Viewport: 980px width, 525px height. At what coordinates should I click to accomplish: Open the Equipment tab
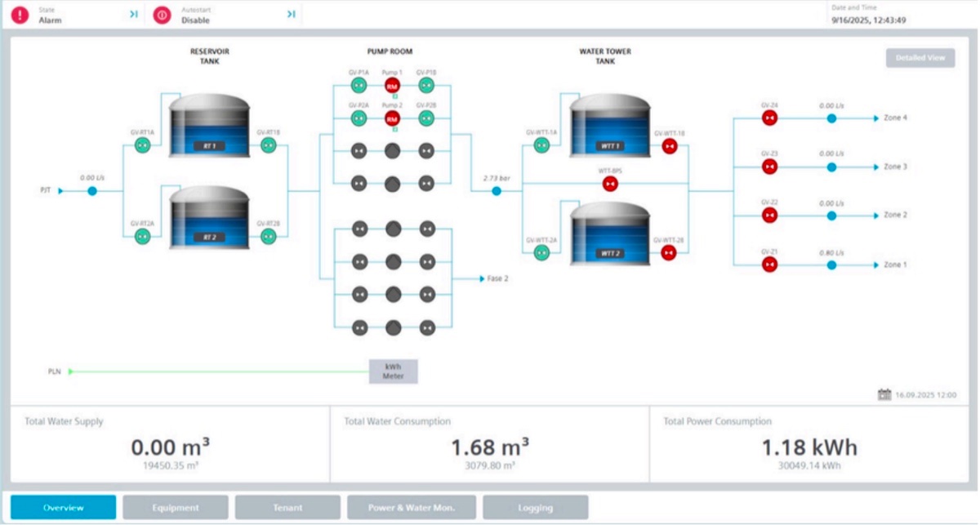click(176, 507)
